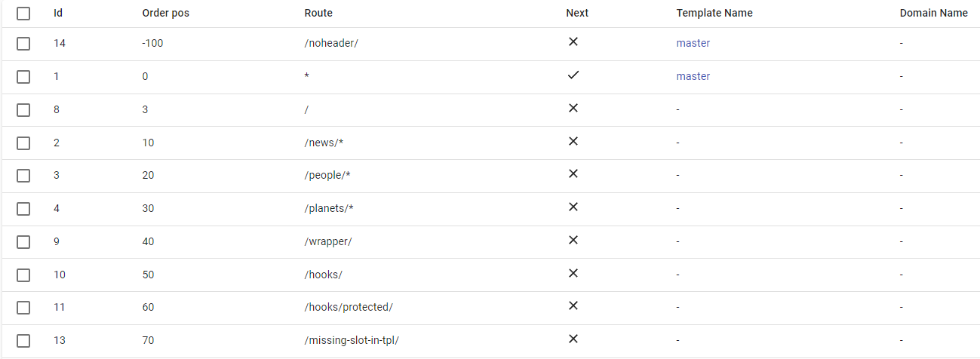Click the Next X icon for /planets/* route

[x=573, y=207]
